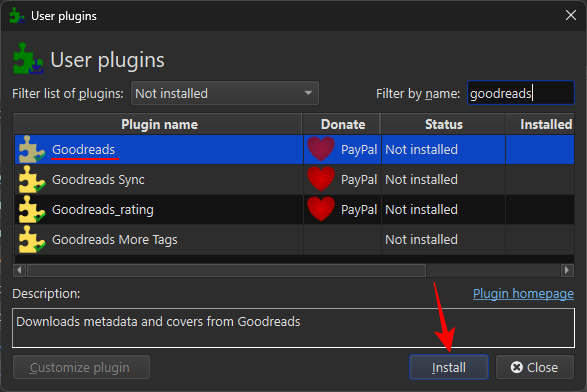Click Not installed status of Goodreads Sync
The width and height of the screenshot is (587, 392).
[x=422, y=180]
